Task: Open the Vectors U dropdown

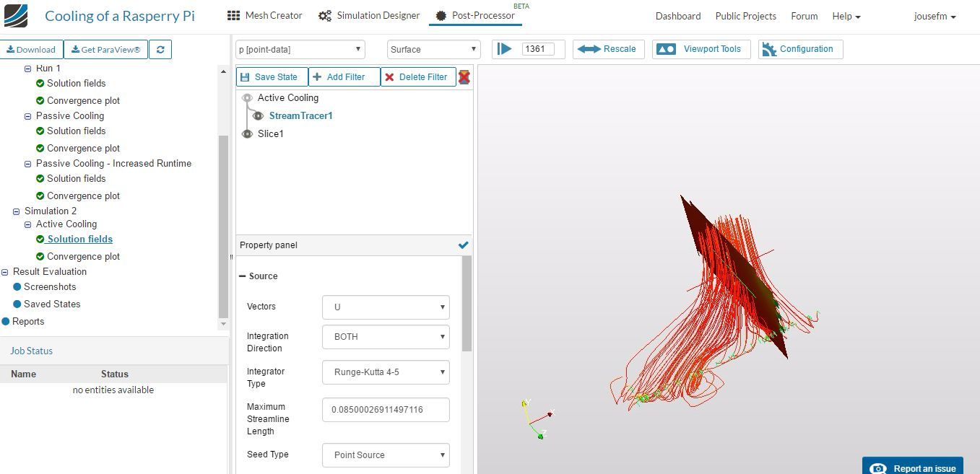Action: click(x=386, y=307)
